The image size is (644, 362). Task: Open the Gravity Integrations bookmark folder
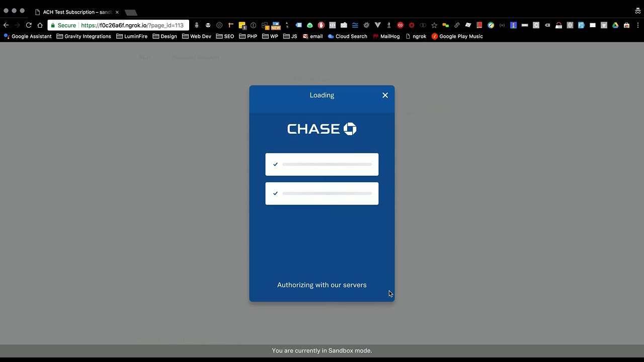click(84, 36)
